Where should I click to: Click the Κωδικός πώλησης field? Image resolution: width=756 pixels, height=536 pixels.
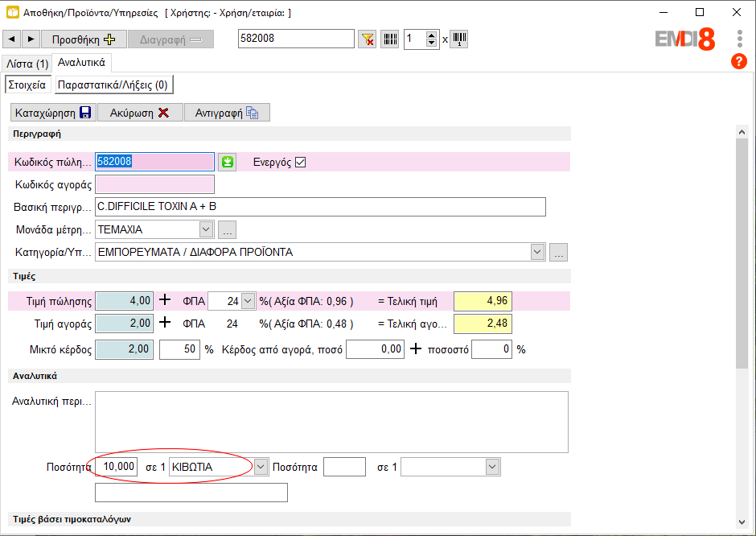click(x=154, y=162)
